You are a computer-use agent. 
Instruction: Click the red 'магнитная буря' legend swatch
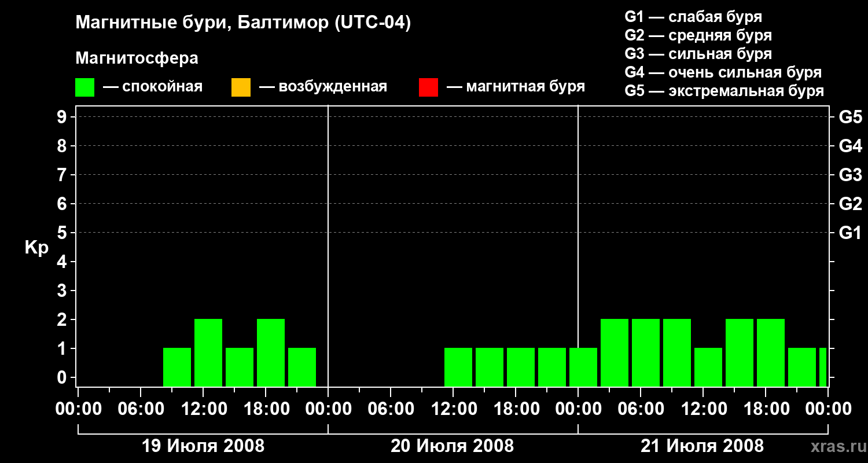click(428, 87)
